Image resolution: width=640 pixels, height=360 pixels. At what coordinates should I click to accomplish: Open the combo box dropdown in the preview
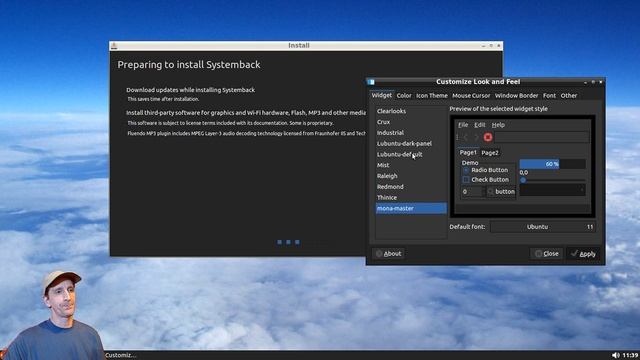553,189
